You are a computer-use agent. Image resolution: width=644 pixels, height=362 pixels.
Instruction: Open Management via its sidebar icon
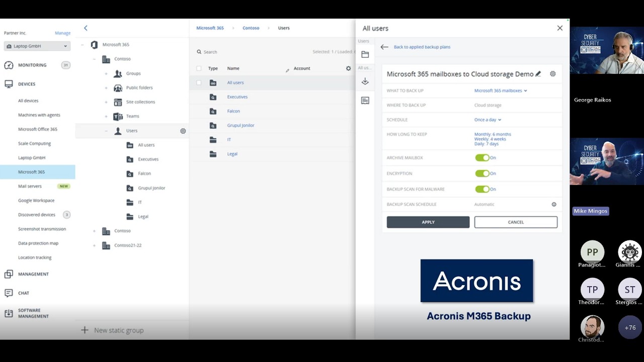(9, 274)
